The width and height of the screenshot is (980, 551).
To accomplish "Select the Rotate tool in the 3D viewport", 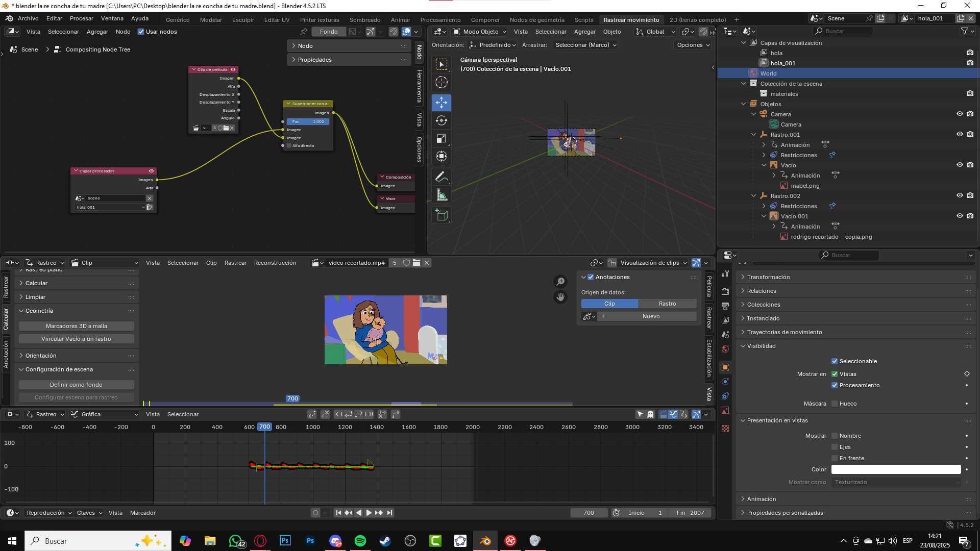I will [x=442, y=120].
